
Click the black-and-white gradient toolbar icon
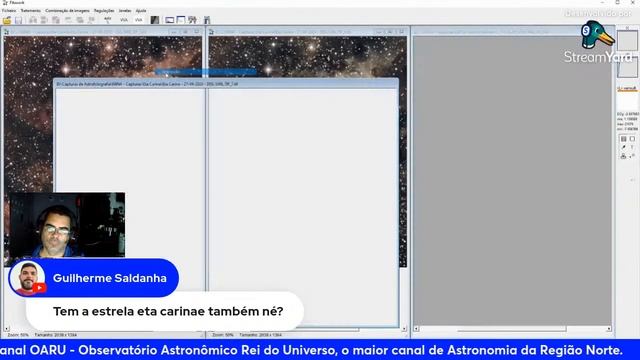click(x=155, y=20)
